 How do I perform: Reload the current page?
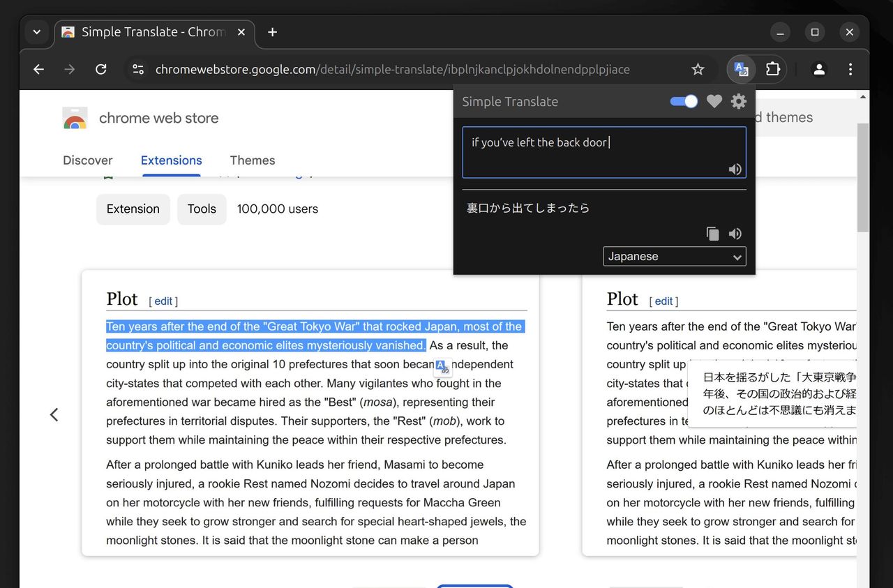(x=101, y=69)
